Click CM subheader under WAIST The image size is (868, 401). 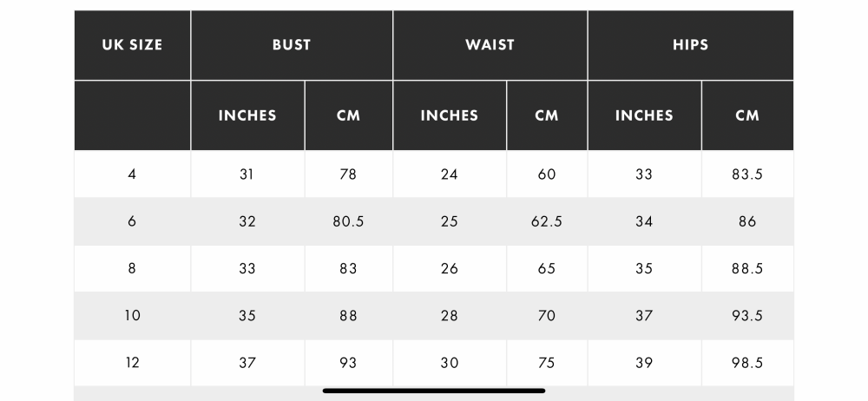coord(547,115)
